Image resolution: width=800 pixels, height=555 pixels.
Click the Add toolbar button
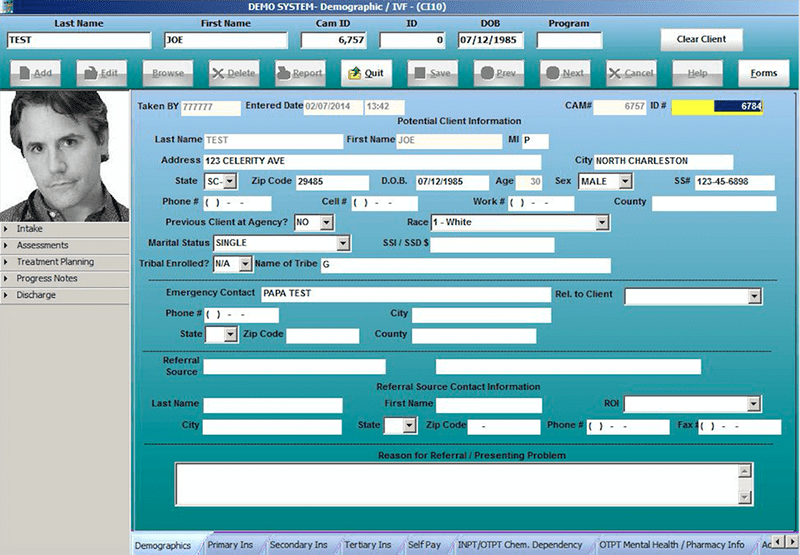[35, 73]
